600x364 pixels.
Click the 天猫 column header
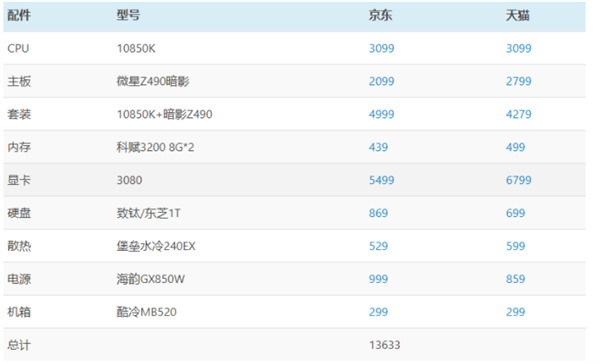coord(517,16)
